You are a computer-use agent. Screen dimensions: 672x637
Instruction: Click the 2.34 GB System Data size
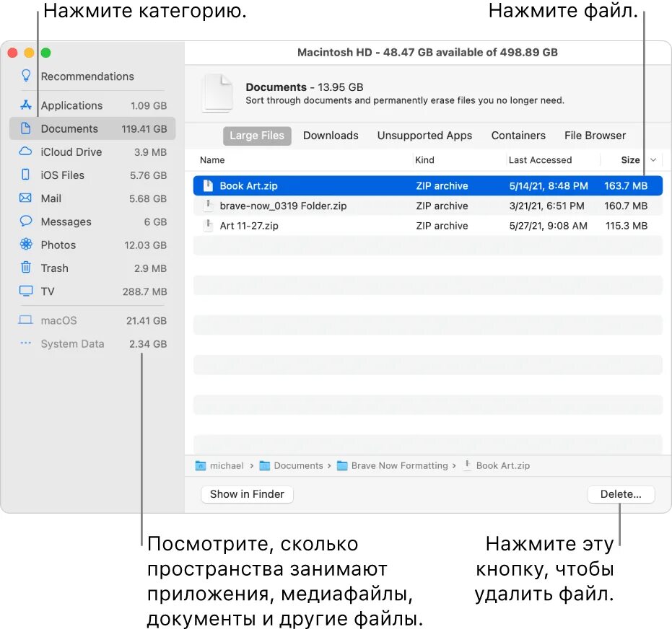tap(148, 343)
